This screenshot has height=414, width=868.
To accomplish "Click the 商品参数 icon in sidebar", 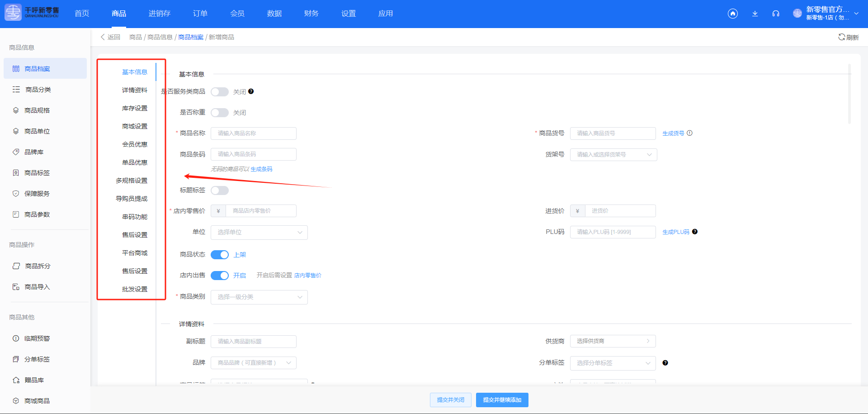I will (x=16, y=214).
